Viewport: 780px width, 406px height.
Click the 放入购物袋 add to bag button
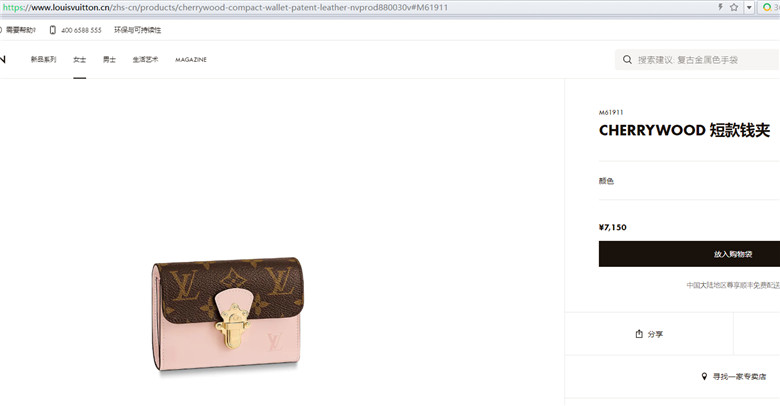[689, 254]
